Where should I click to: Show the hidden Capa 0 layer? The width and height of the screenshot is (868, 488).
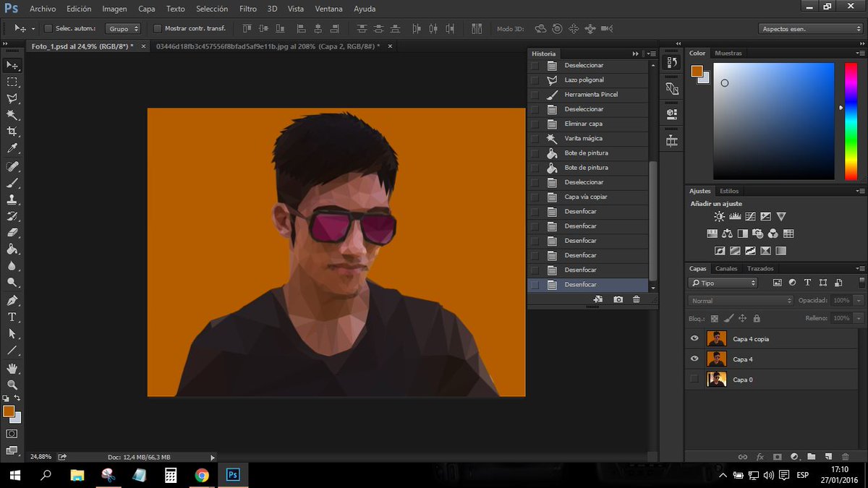coord(694,378)
